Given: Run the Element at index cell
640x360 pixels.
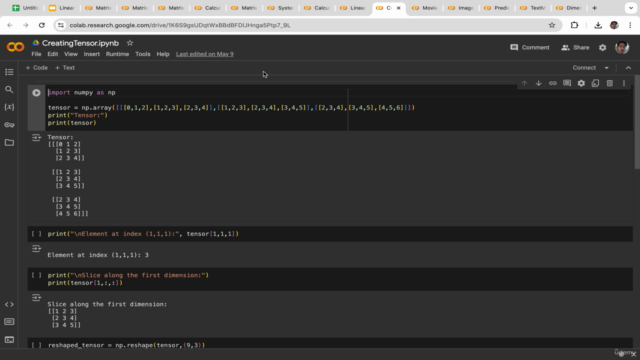Looking at the screenshot, I should pyautogui.click(x=36, y=234).
